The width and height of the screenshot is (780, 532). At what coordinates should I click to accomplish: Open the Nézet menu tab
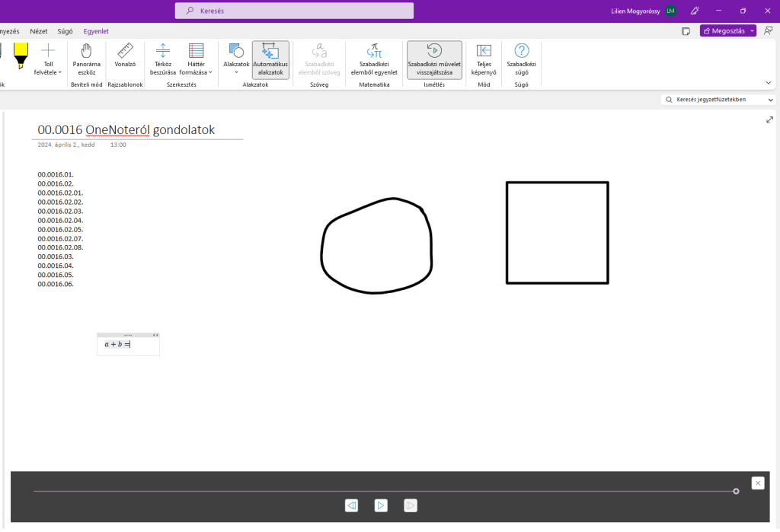pos(39,31)
